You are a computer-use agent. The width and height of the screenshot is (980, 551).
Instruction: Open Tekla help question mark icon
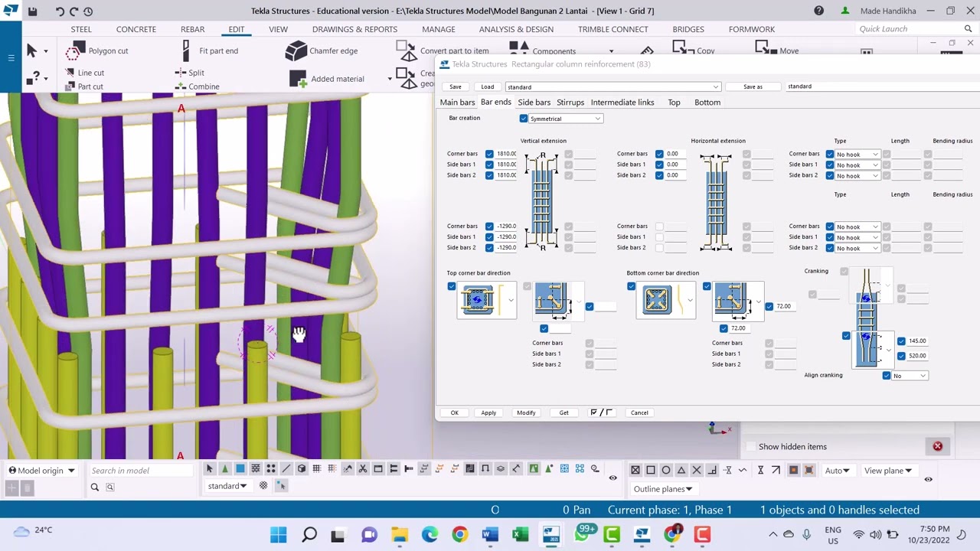818,11
